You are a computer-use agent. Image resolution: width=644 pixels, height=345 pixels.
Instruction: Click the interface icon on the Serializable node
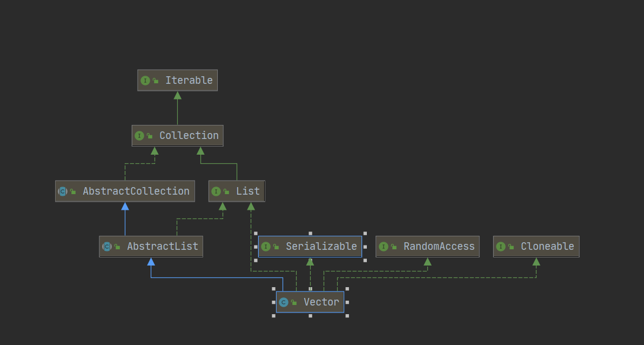[x=265, y=247]
